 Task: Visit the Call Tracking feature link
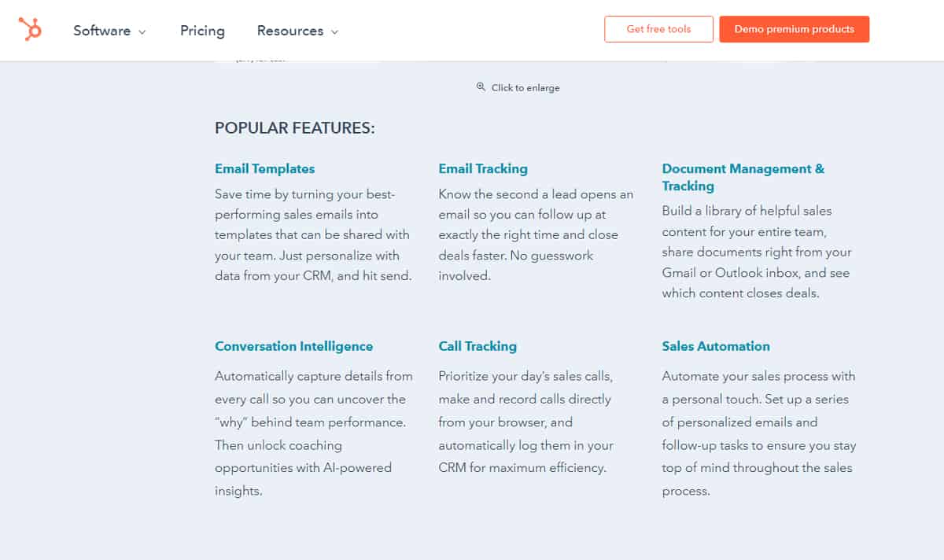pyautogui.click(x=478, y=346)
